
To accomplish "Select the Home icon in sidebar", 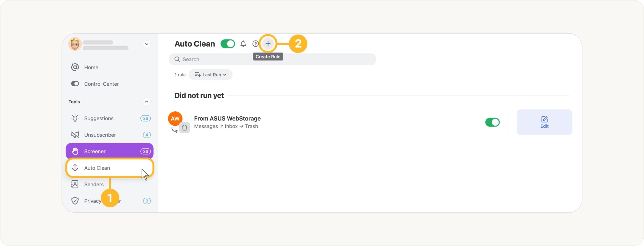I will (x=75, y=67).
